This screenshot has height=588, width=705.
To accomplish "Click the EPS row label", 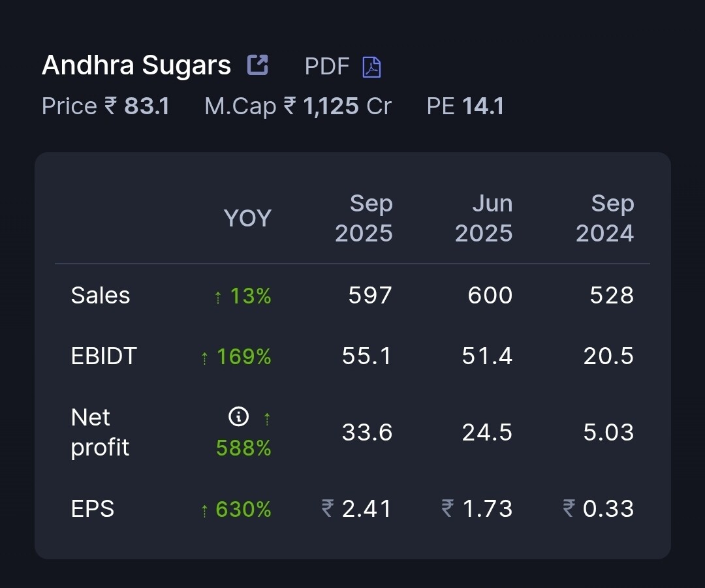I will click(92, 508).
